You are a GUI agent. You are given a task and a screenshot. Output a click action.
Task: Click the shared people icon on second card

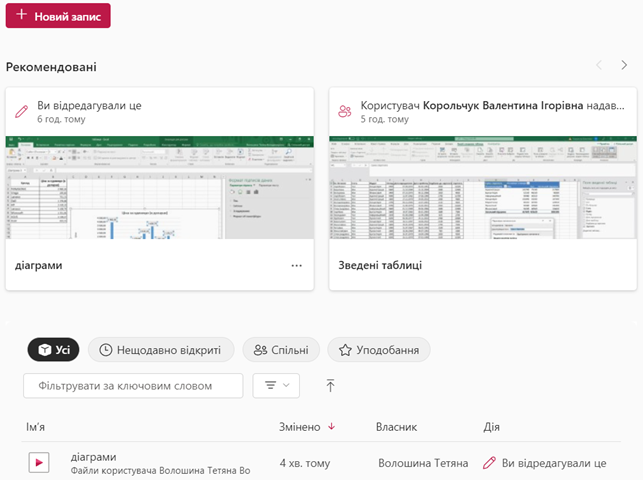345,111
